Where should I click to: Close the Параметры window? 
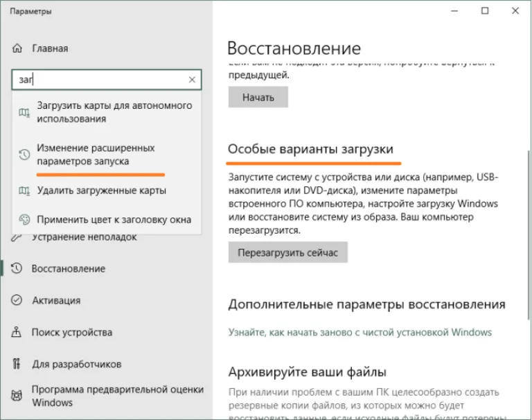click(515, 11)
